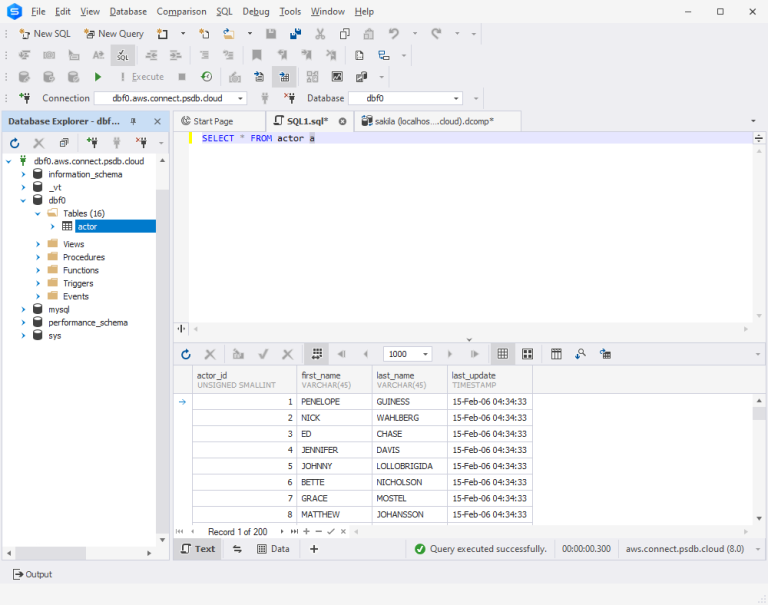Select the actor table in tree

[x=87, y=227]
